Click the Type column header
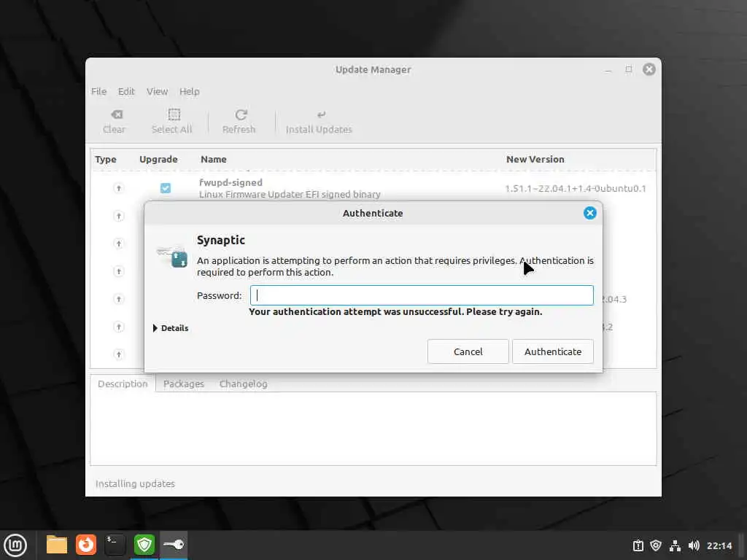This screenshot has width=747, height=560. pyautogui.click(x=105, y=160)
